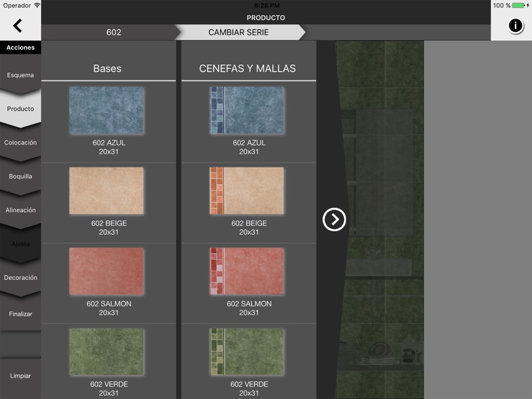Open the Decoración step
The width and height of the screenshot is (532, 399).
20,278
